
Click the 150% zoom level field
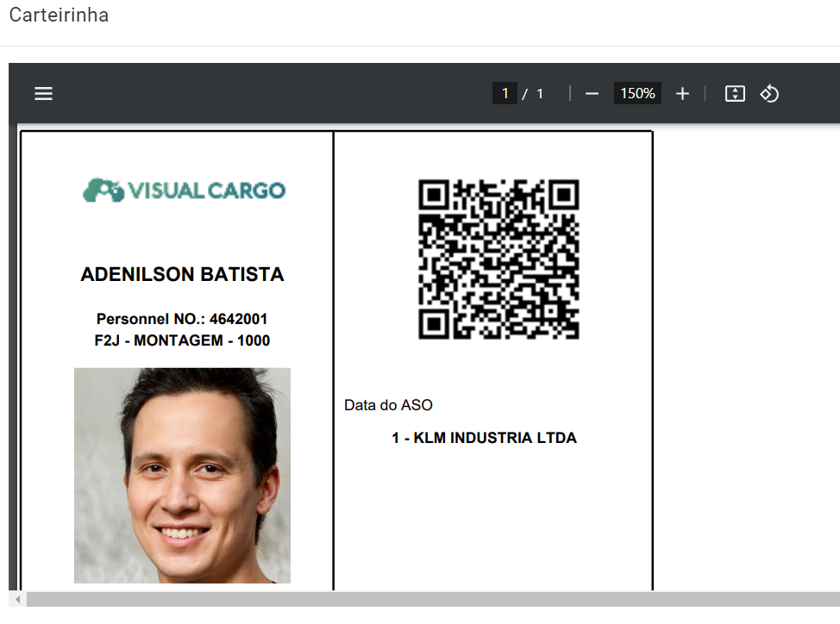tap(637, 94)
